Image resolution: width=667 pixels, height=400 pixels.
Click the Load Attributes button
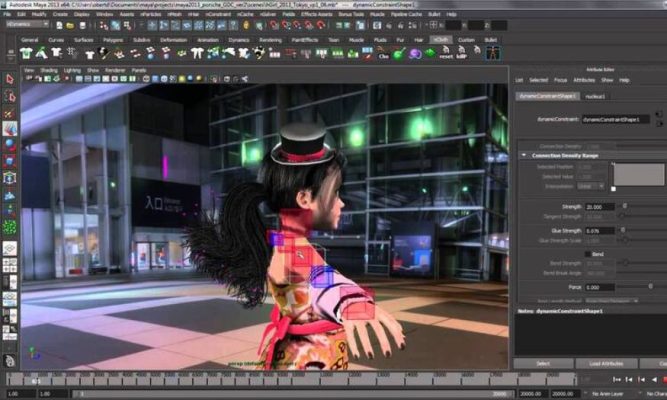[x=607, y=363]
